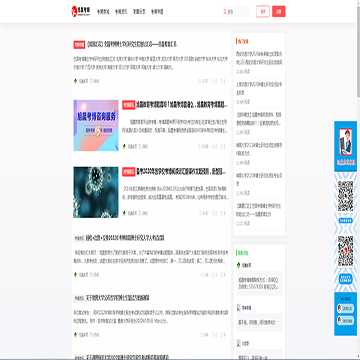Click the solid red register button in the header

279,11
